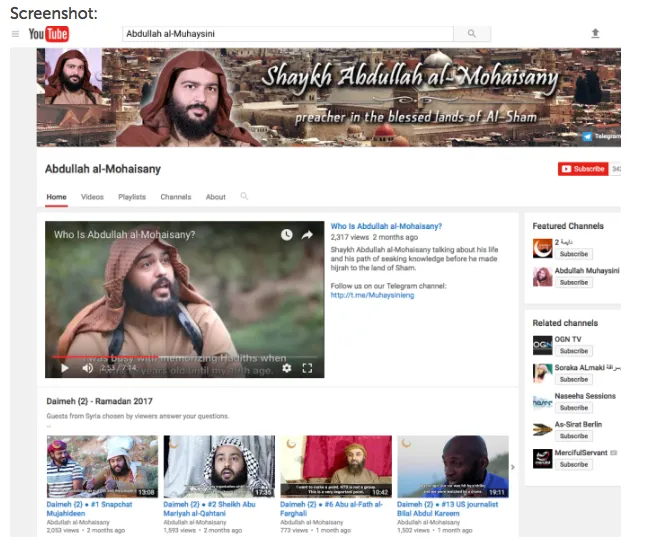Viewport: 652px width, 560px height.
Task: Open the Sheikh Abu Mariyah video thumbnail
Action: pos(219,466)
